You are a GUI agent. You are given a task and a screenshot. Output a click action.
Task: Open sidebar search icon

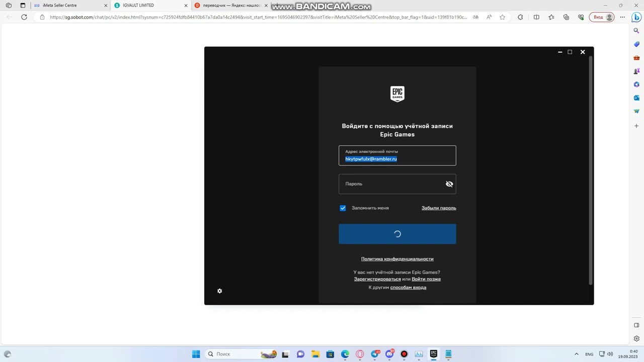point(636,31)
